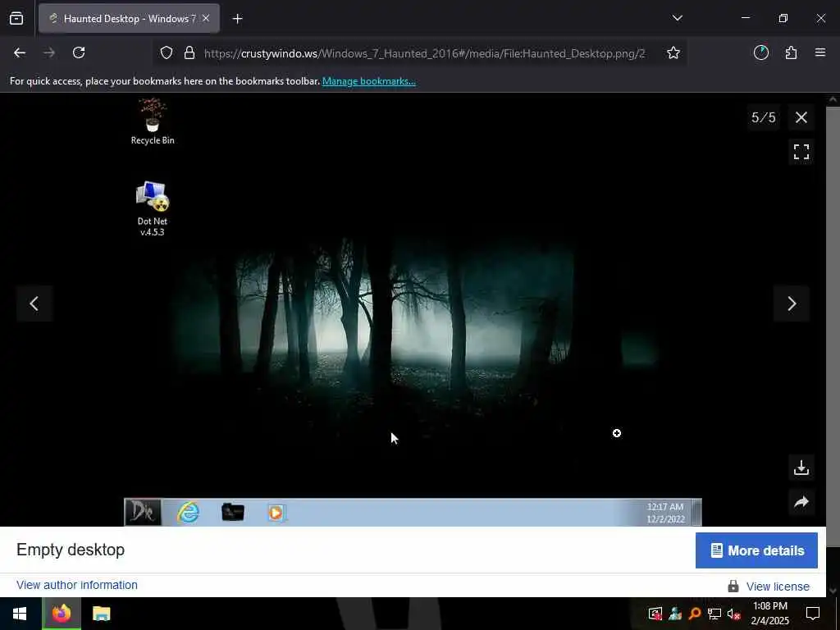Close the Haunted Desktop tab

[x=206, y=19]
